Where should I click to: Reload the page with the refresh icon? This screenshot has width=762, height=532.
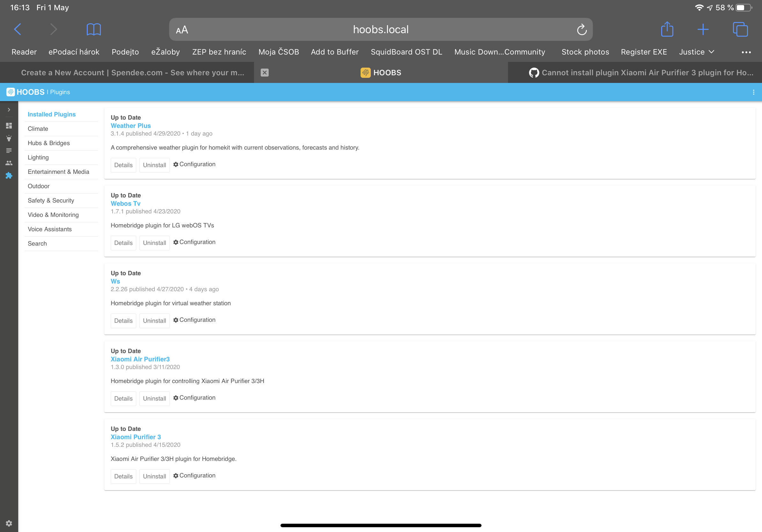tap(581, 29)
